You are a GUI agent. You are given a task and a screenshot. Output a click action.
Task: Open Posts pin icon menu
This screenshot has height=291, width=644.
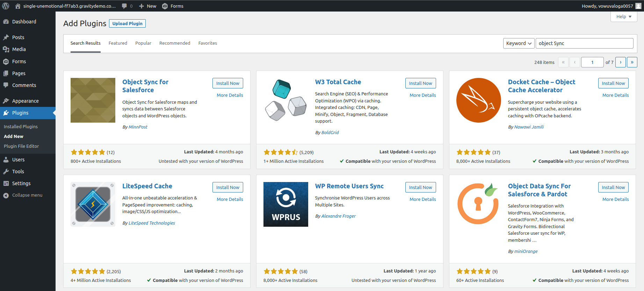[x=6, y=37]
